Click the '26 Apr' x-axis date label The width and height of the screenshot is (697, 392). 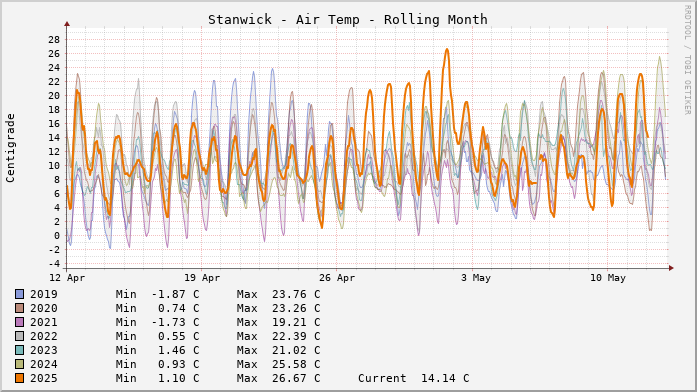pos(337,278)
